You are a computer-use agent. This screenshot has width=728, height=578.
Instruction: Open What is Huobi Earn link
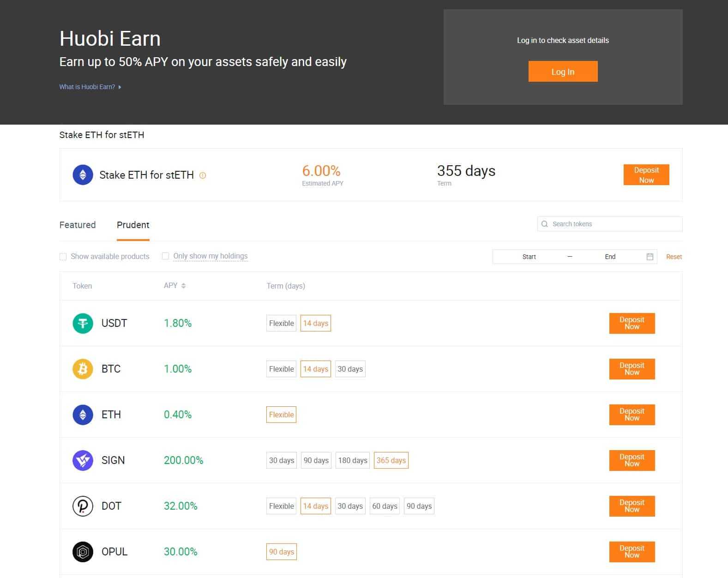click(x=87, y=86)
